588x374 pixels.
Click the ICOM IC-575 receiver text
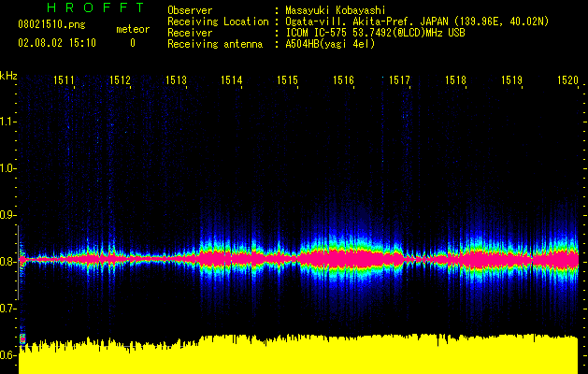coord(375,33)
